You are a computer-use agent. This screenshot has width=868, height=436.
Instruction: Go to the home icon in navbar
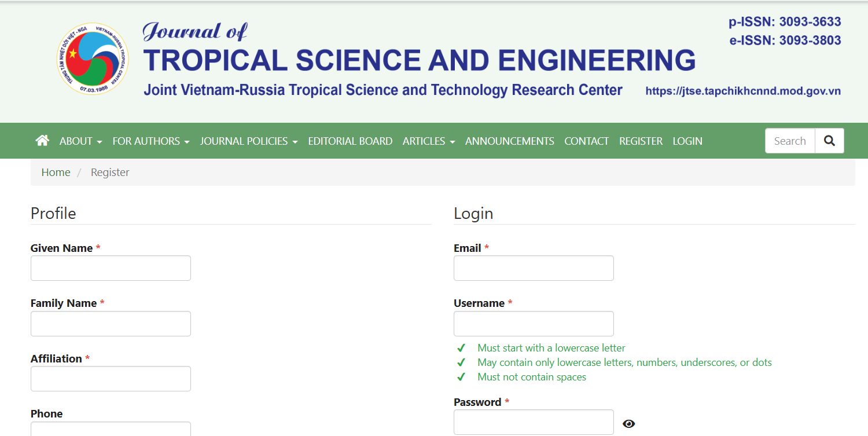click(x=42, y=141)
